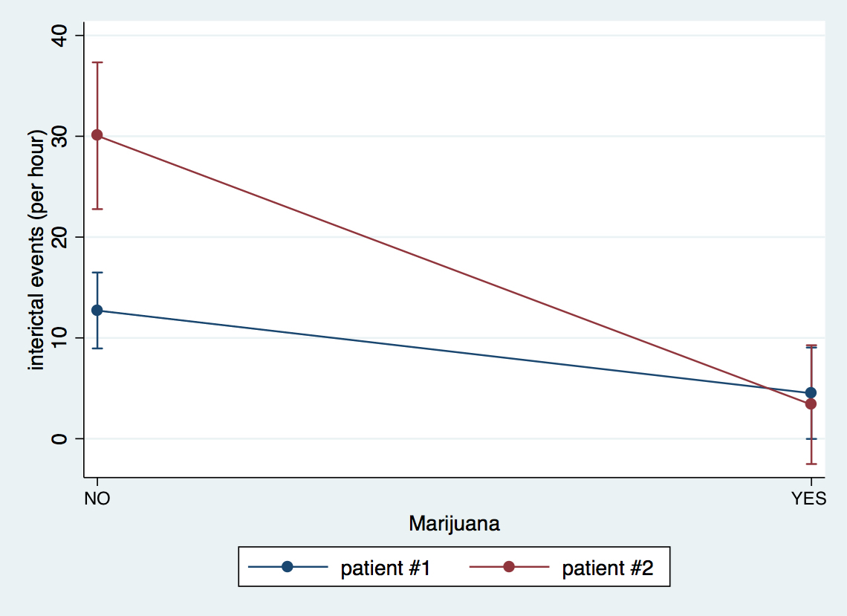This screenshot has width=847, height=616.
Task: Click the "NO" x-axis tick label
Action: click(x=97, y=499)
